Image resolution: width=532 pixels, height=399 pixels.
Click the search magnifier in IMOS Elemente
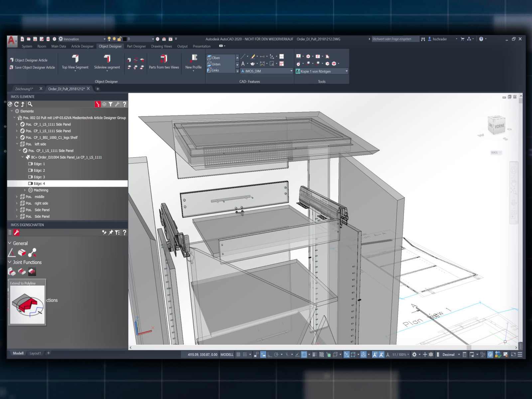point(30,104)
